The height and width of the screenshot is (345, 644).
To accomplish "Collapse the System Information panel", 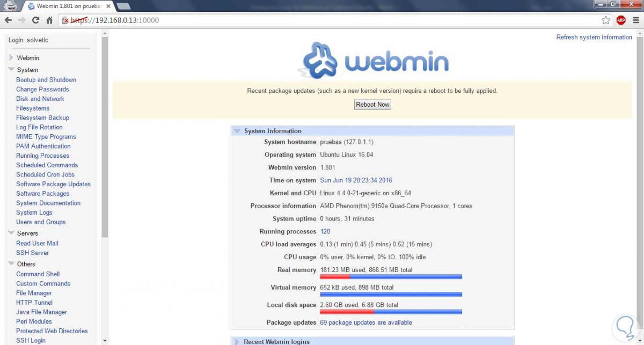I will (237, 131).
